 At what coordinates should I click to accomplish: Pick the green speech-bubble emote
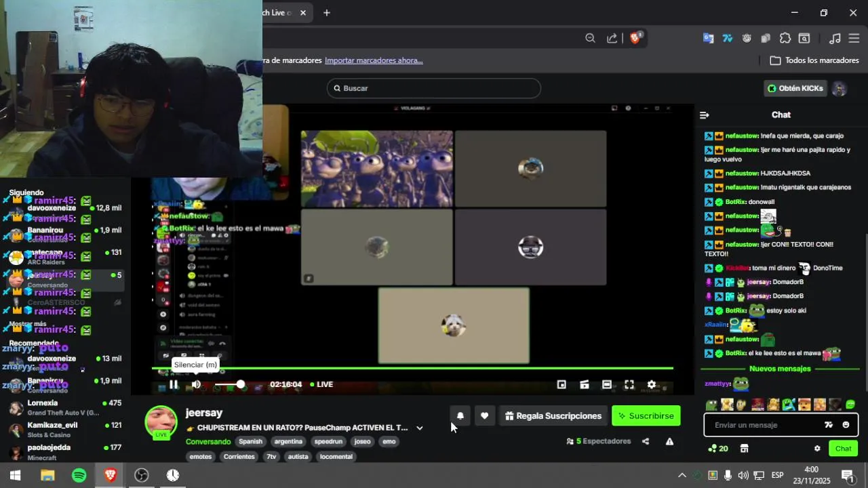(850, 405)
